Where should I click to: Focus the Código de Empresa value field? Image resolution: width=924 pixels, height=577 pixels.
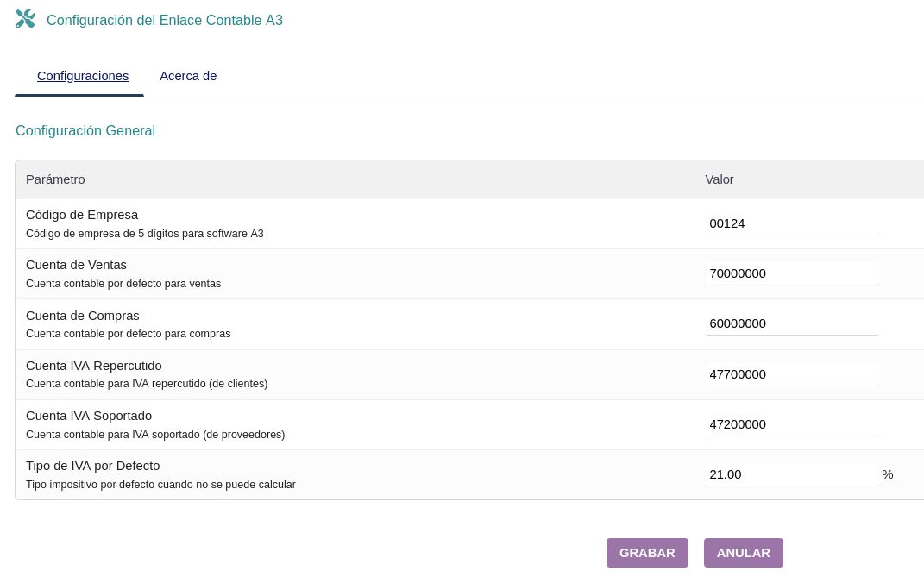click(791, 223)
